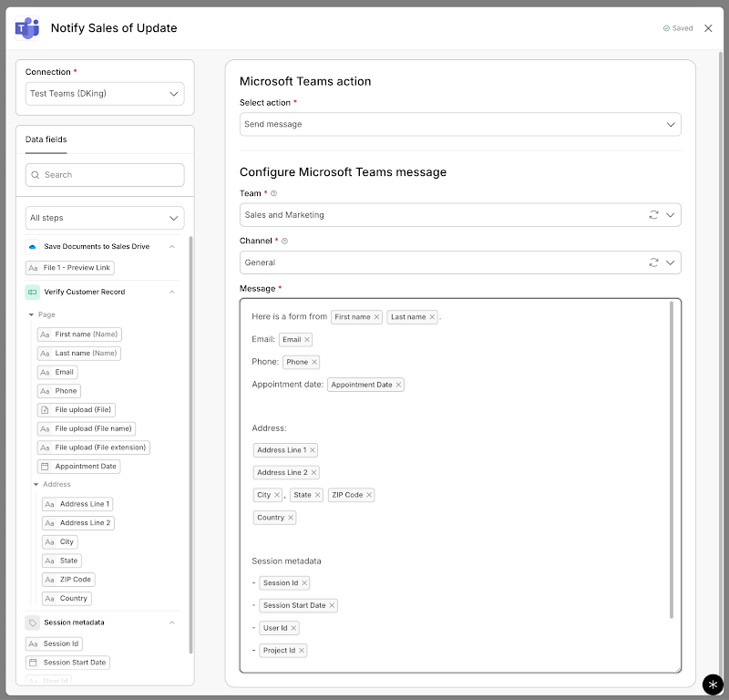Click inside the Message text area
This screenshot has height=700, width=729.
point(460,486)
